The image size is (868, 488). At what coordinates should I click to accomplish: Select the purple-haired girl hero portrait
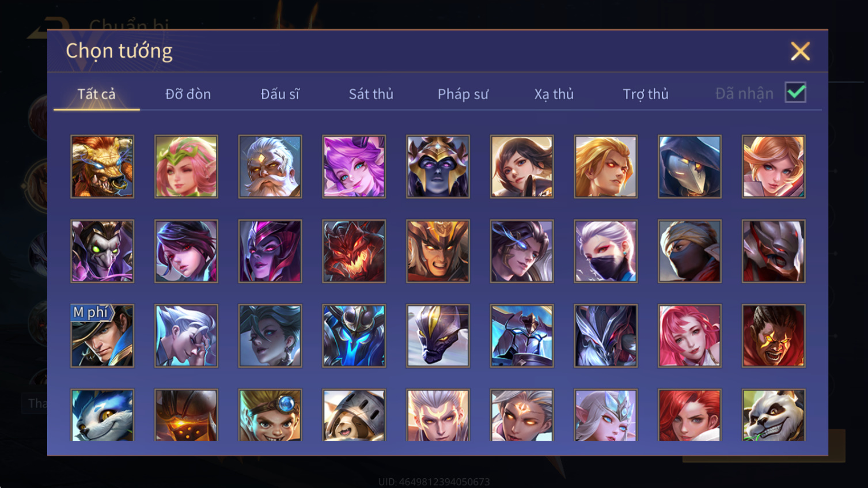tap(354, 167)
